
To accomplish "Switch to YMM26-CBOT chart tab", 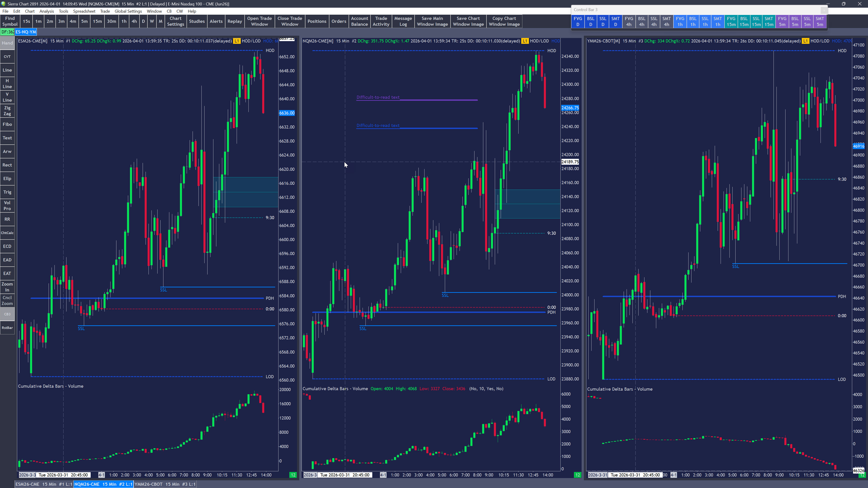I will tap(165, 484).
